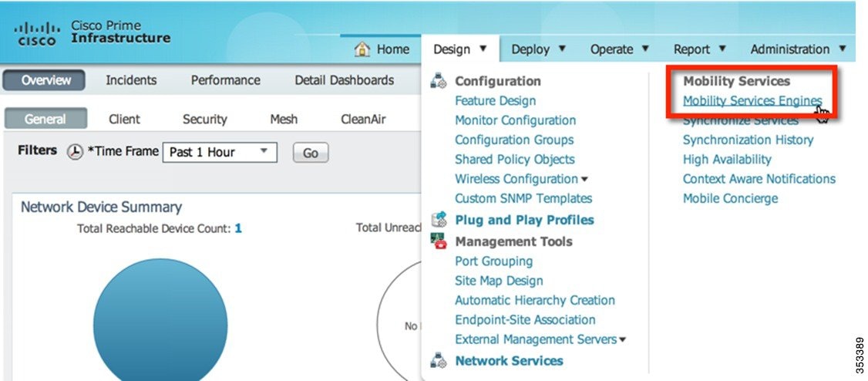The height and width of the screenshot is (381, 868).
Task: Click the Management Tools icon
Action: click(439, 241)
